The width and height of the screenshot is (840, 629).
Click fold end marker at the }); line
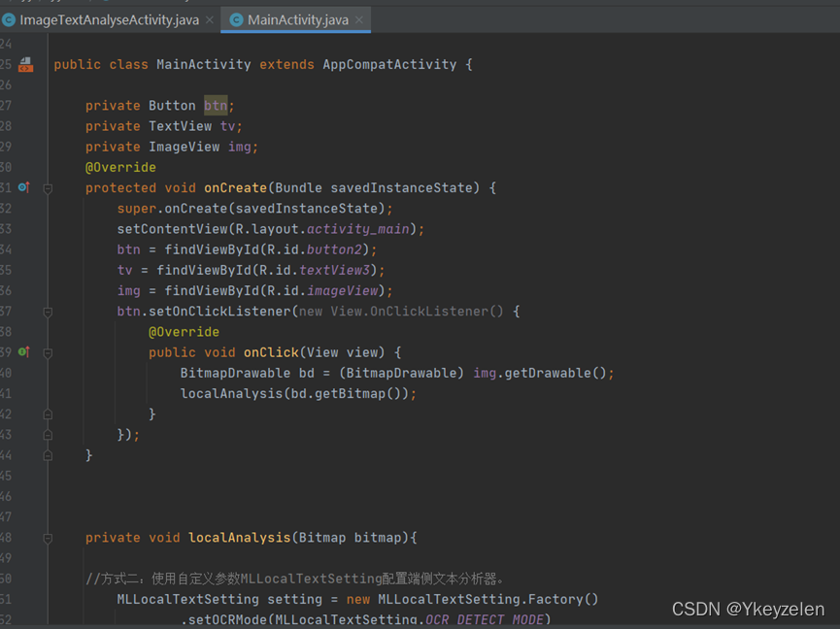pos(48,435)
